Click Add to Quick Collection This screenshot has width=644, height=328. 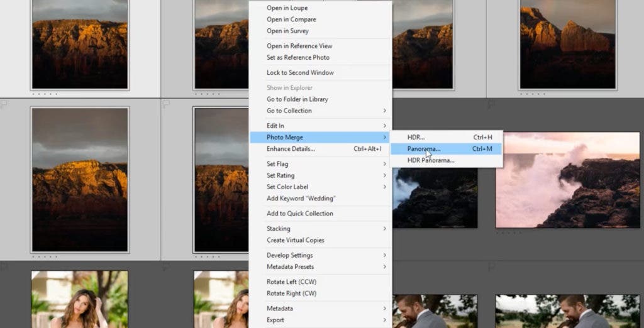[x=299, y=214]
